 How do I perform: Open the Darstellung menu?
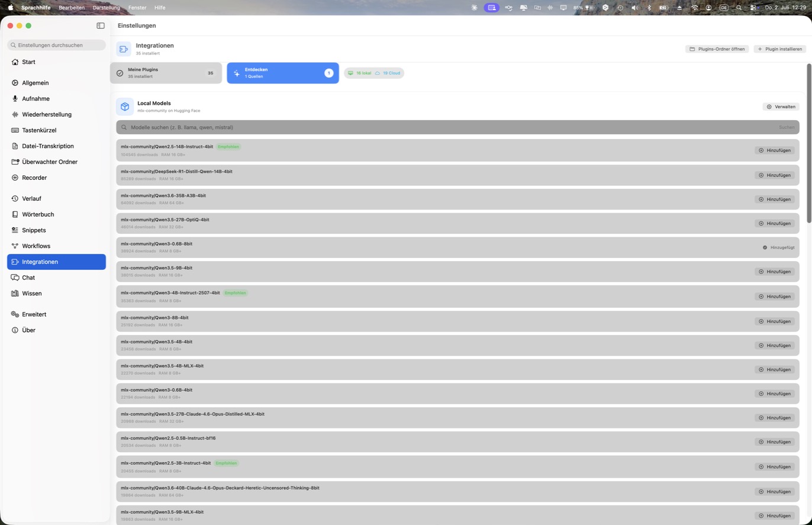pos(107,8)
